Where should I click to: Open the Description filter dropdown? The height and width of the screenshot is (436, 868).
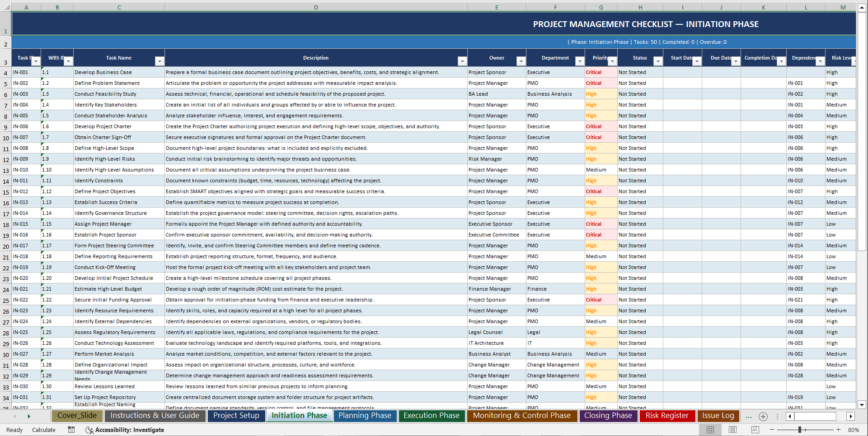tap(462, 61)
